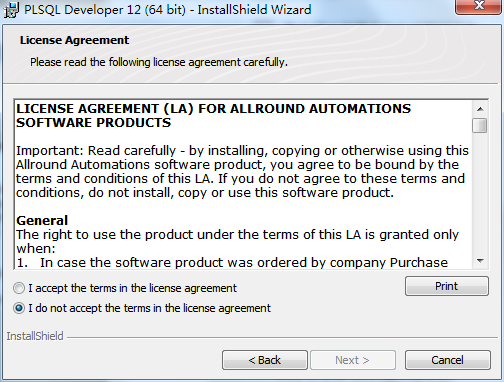Print the license agreement

pos(447,286)
